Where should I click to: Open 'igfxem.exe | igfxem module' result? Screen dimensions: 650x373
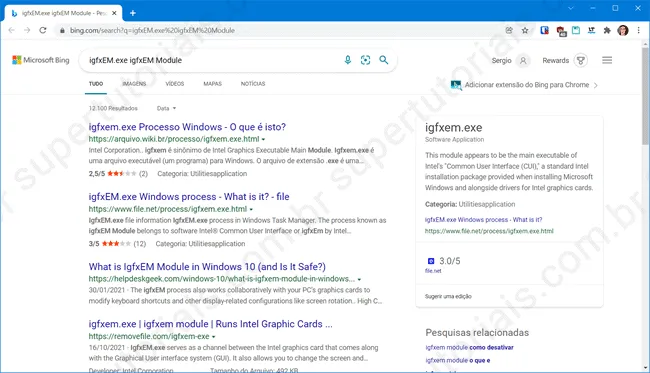[x=210, y=324]
